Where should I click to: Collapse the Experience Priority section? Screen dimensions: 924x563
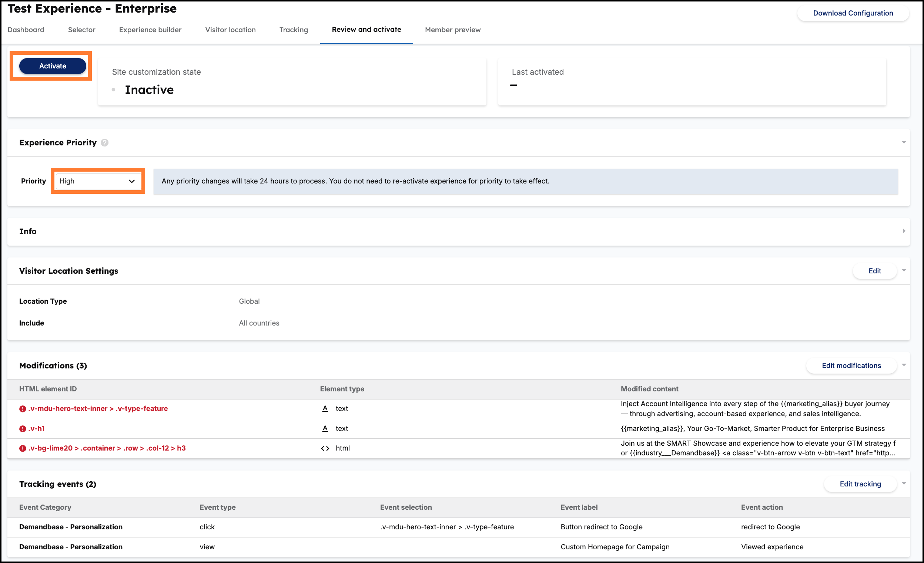(x=904, y=142)
